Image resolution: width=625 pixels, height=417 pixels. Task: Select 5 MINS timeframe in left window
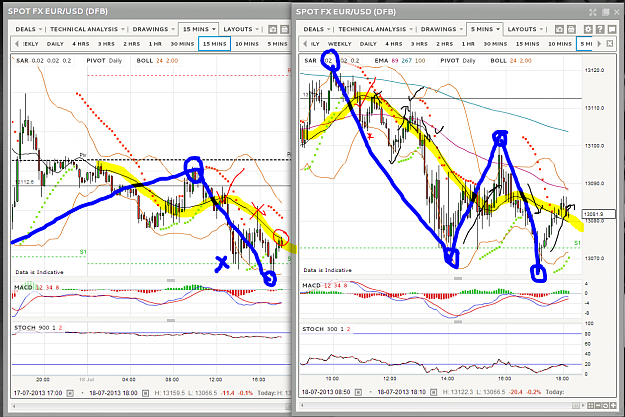point(277,44)
